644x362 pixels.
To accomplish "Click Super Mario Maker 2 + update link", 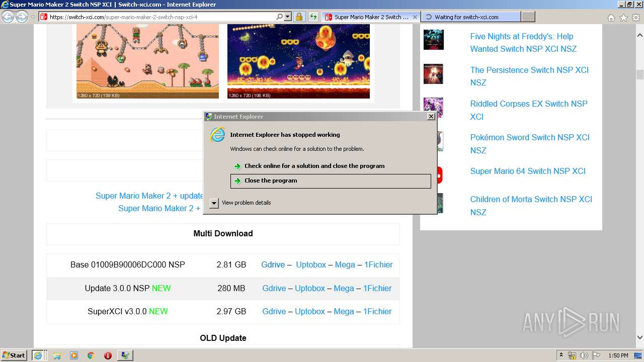I will 149,196.
